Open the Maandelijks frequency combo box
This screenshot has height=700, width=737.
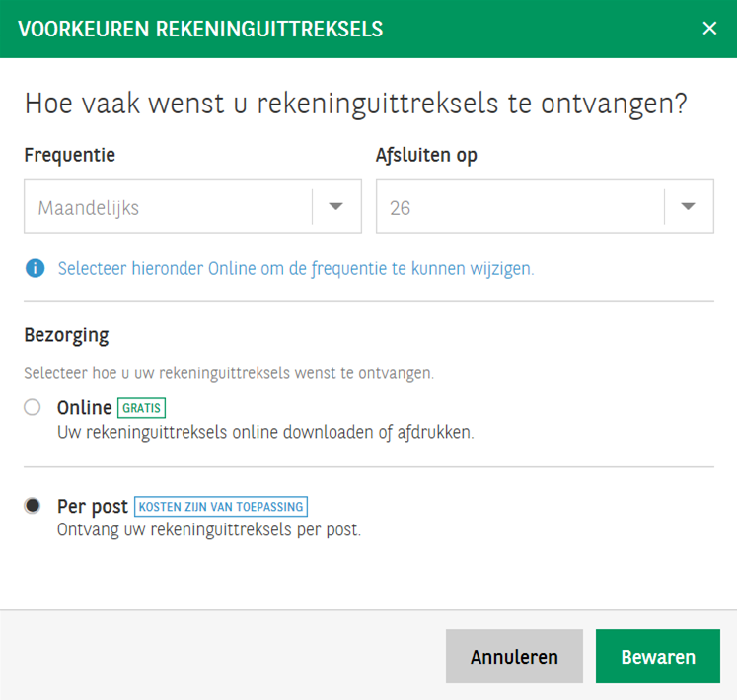coord(168,207)
